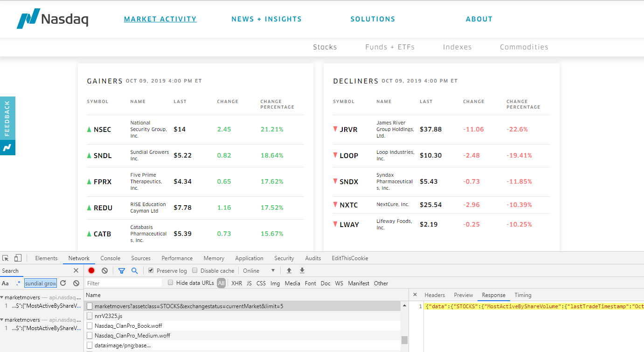Filter requests by Font type
This screenshot has height=352, width=644.
[x=311, y=283]
